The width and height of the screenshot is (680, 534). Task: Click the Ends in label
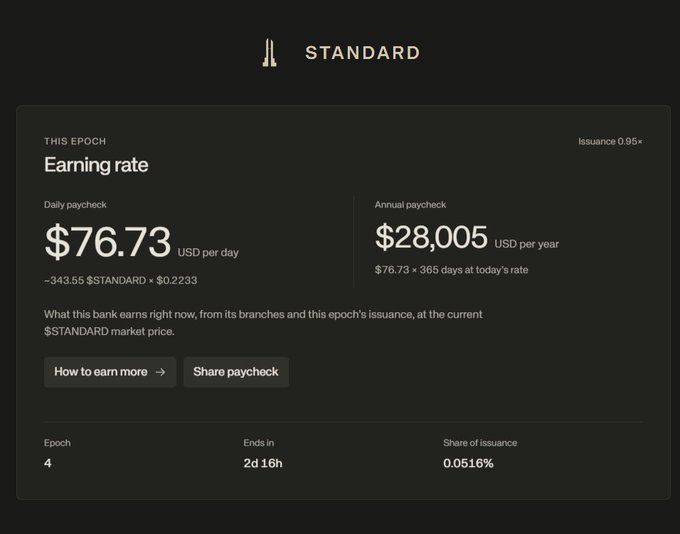pyautogui.click(x=258, y=443)
